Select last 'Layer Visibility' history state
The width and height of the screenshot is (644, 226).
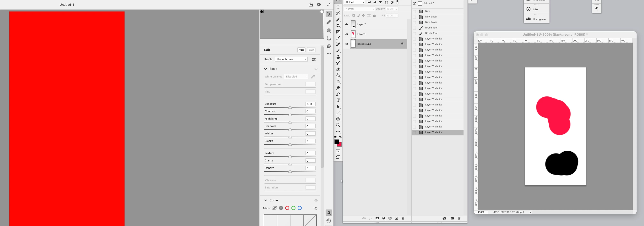[437, 132]
